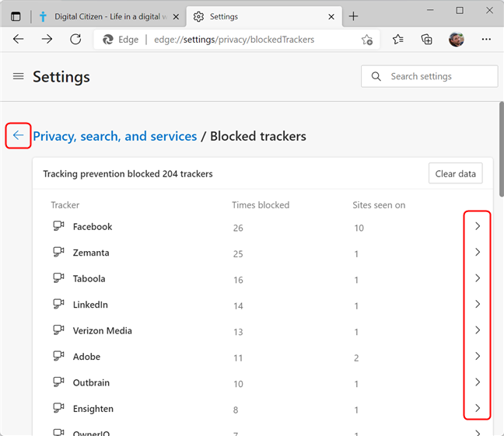
Task: Click the Taboola tracker icon
Action: pos(58,278)
